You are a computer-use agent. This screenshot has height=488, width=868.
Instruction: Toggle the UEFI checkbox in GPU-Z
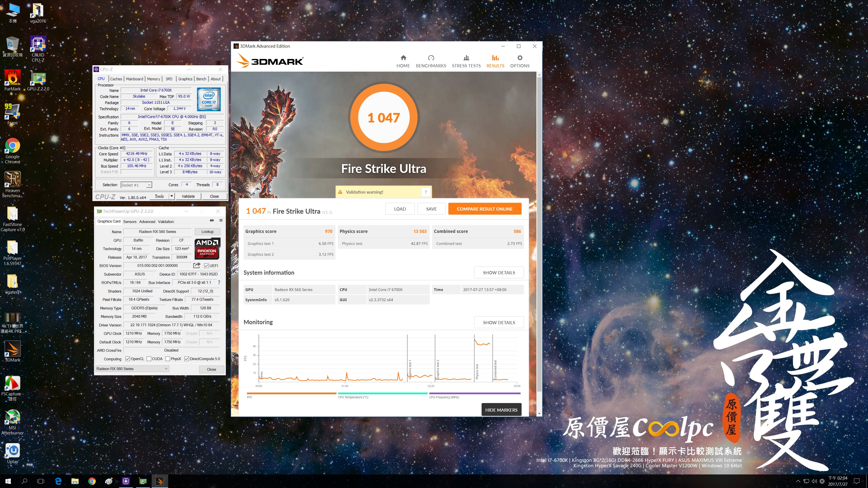(x=206, y=266)
